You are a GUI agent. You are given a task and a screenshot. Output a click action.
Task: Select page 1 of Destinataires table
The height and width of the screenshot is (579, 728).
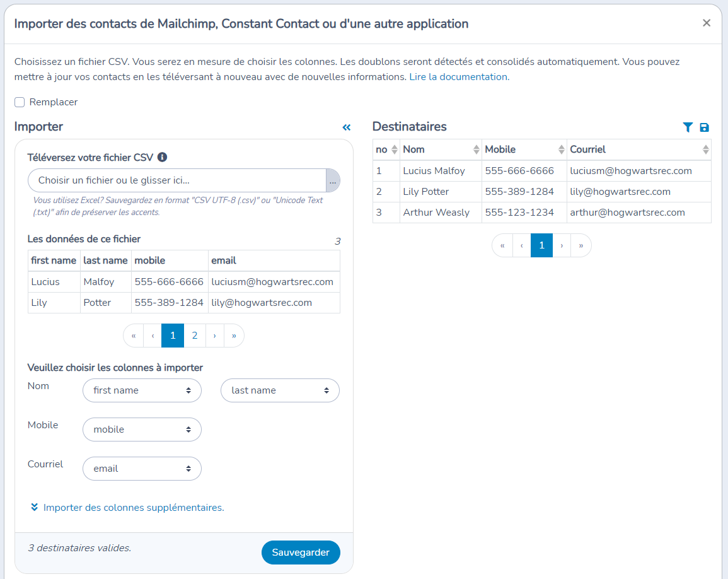click(x=541, y=245)
